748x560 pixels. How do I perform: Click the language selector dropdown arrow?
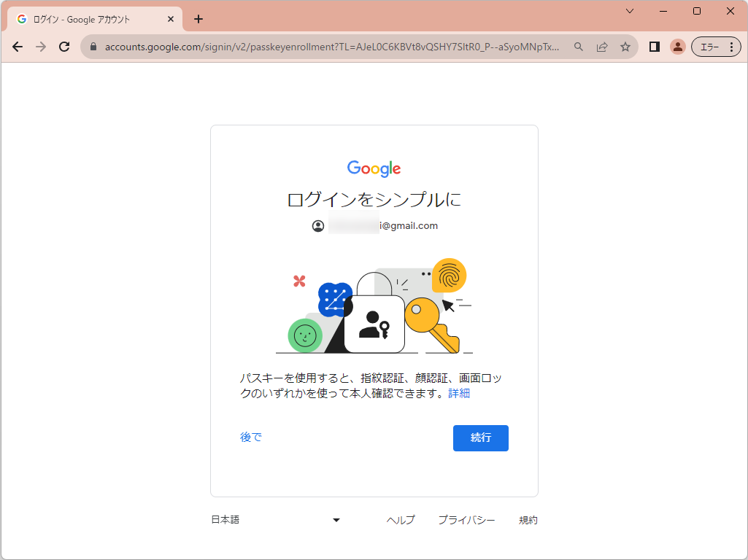point(336,519)
